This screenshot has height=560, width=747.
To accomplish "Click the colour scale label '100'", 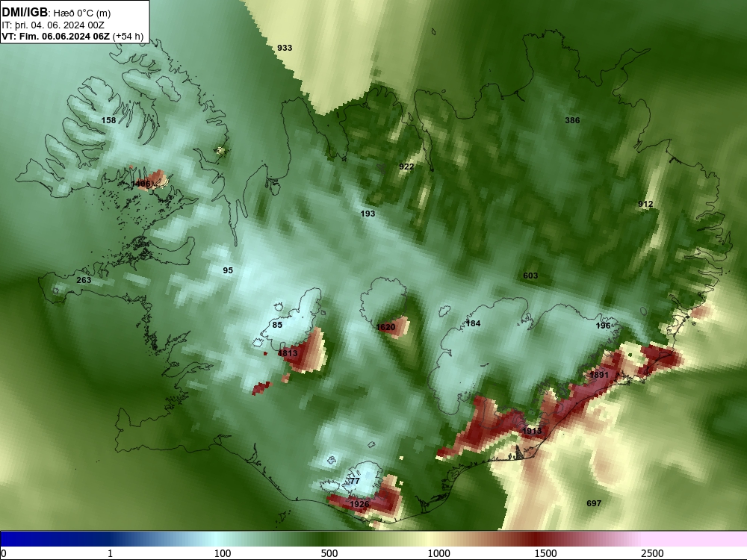I will (x=222, y=553).
